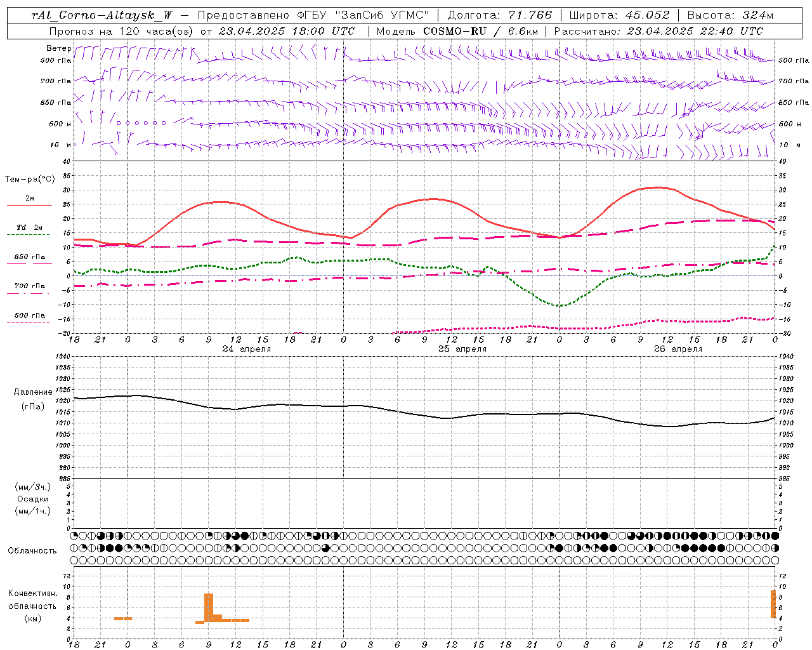The width and height of the screenshot is (812, 650).
Task: Click the Осадки panel label
Action: point(33,499)
